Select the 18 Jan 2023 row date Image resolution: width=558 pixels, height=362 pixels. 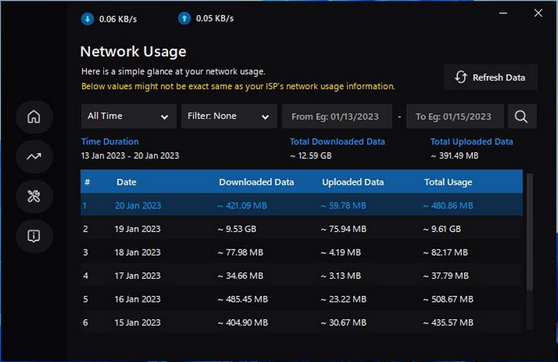click(137, 252)
